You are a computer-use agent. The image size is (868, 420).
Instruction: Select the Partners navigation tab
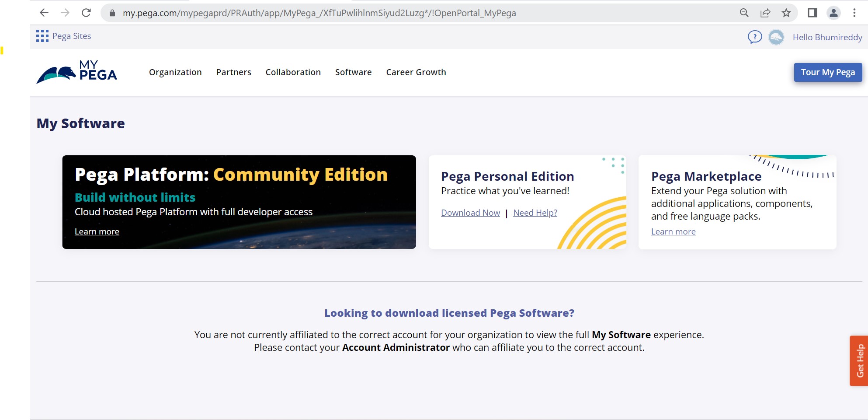(x=233, y=72)
